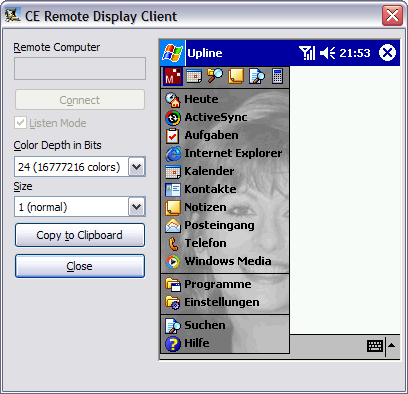Launch the red M recent-program icon
The width and height of the screenshot is (408, 394).
[x=173, y=76]
